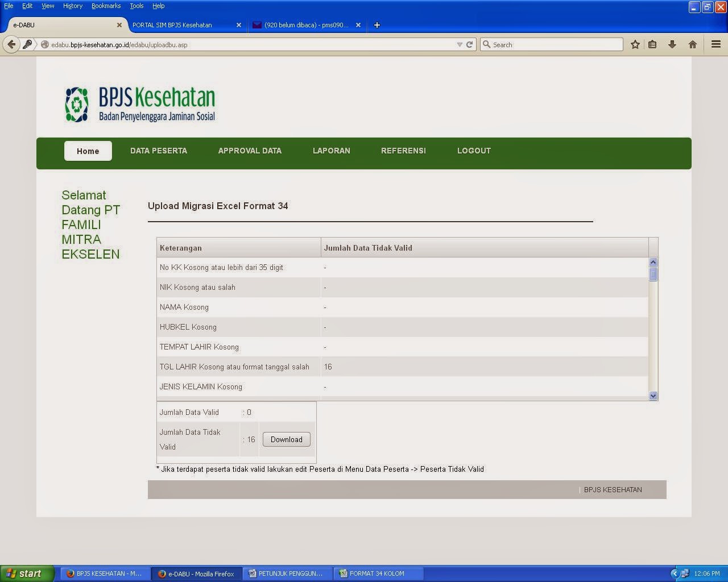Open the DATA PESERTA menu

coord(159,151)
